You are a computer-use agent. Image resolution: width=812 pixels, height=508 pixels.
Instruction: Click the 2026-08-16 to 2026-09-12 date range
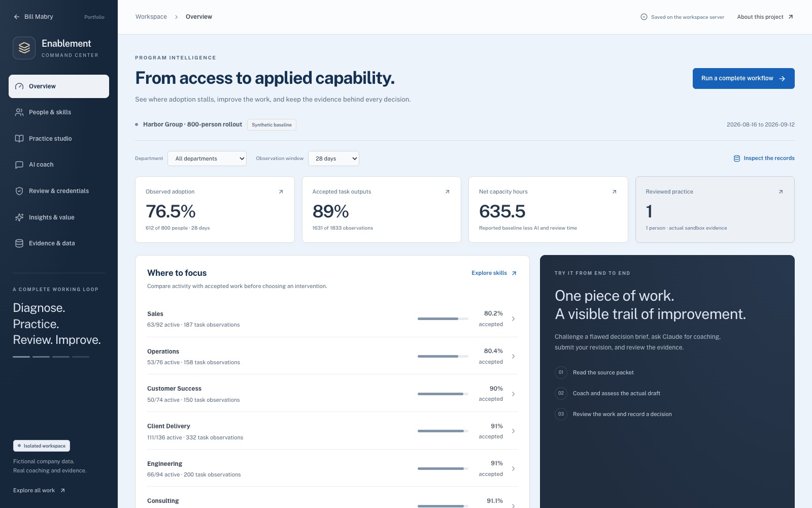coord(761,124)
